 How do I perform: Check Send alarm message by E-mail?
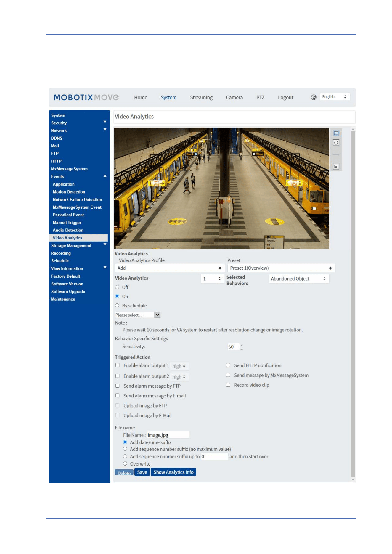tap(118, 395)
